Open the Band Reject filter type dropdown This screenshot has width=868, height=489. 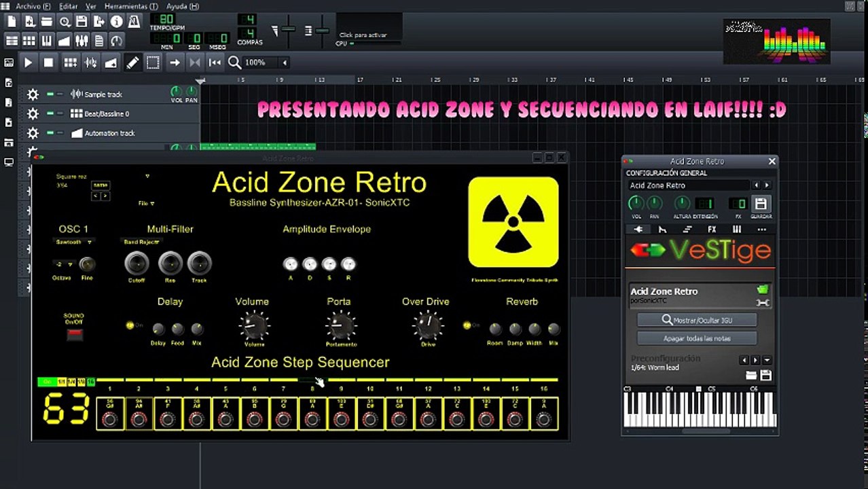coord(142,242)
